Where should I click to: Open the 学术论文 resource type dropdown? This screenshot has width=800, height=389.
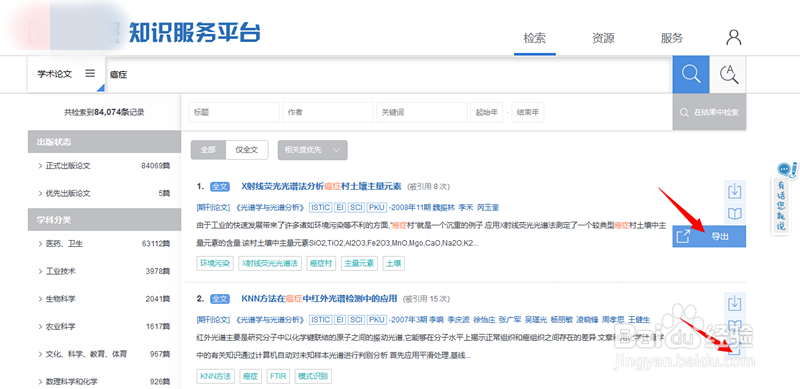point(66,74)
